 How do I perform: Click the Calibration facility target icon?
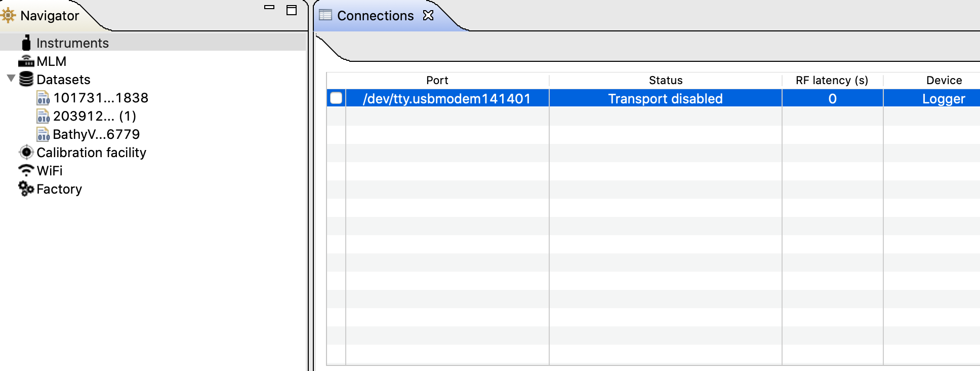pos(26,152)
